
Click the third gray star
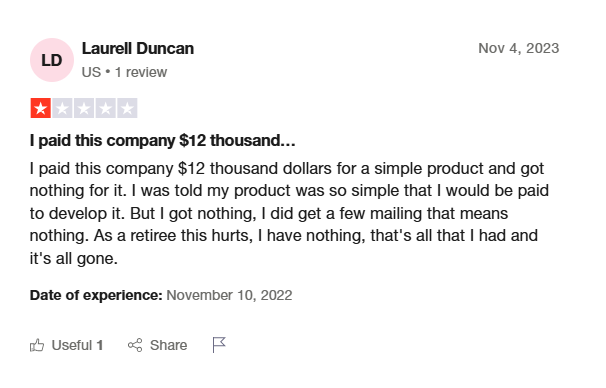tap(84, 108)
